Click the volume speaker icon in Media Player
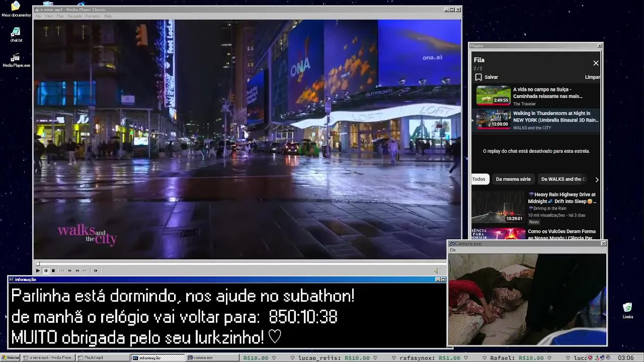 pos(437,270)
